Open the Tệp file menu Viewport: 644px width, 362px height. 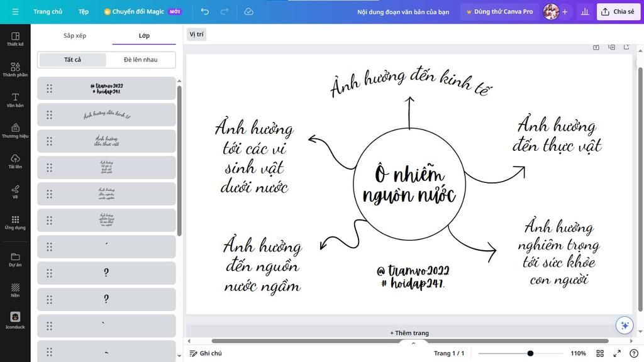[84, 11]
